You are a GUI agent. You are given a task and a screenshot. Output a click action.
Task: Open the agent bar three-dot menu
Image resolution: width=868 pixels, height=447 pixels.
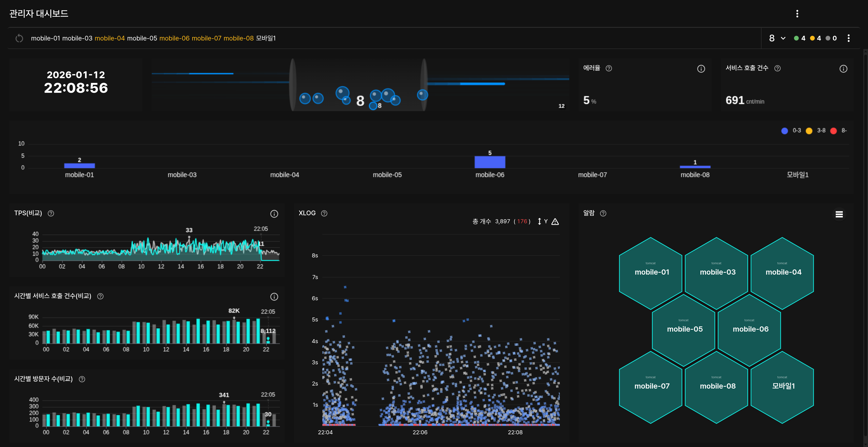tap(848, 38)
